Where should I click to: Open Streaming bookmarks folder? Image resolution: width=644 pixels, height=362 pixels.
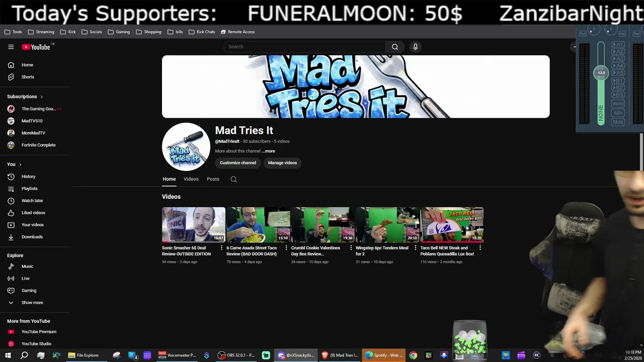(x=41, y=32)
